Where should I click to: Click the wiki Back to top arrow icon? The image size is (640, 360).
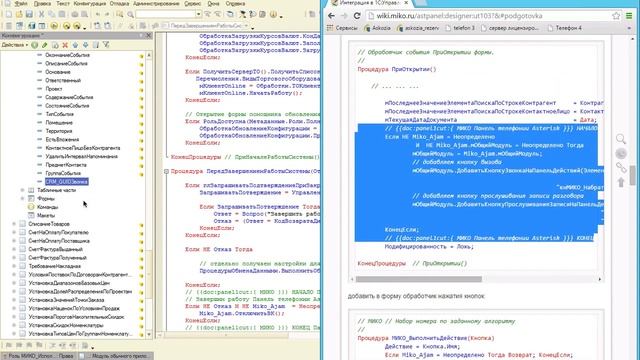[621, 182]
